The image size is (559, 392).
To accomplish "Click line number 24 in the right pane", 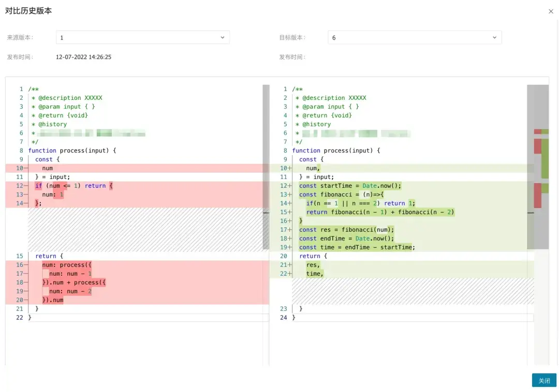I will pos(284,318).
